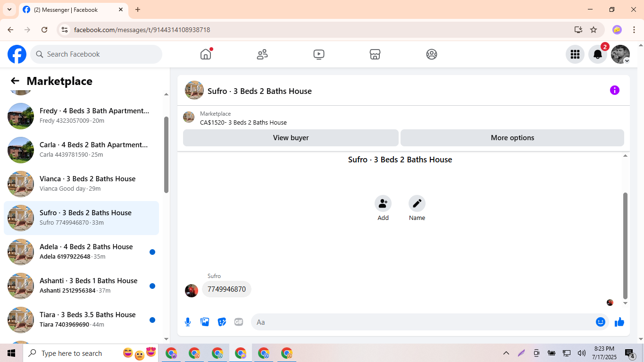Open the tab search dropdown arrow

9,9
